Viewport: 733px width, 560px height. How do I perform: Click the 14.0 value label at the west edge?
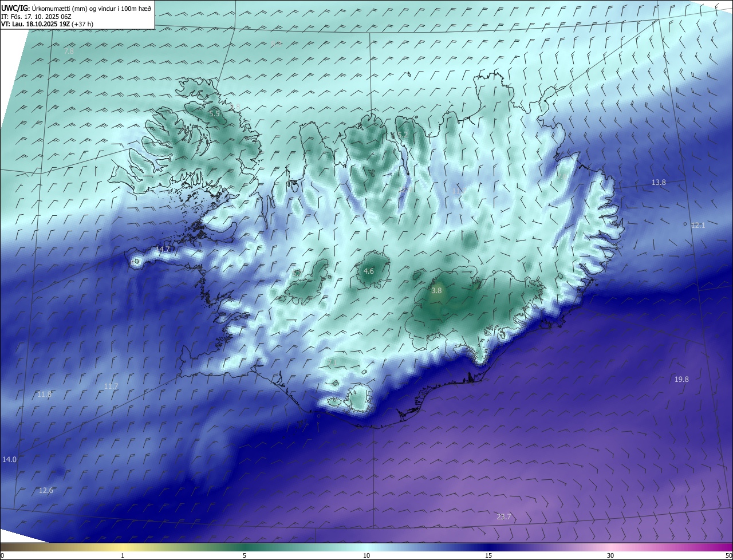[x=9, y=459]
